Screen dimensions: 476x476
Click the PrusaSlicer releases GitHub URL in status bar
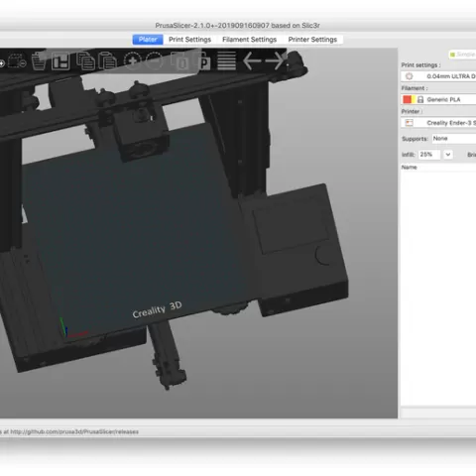click(x=74, y=431)
